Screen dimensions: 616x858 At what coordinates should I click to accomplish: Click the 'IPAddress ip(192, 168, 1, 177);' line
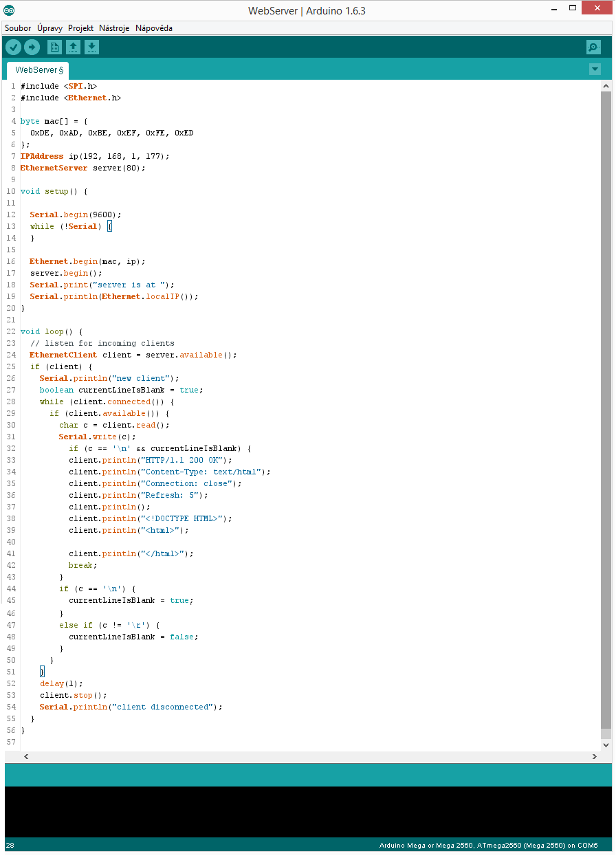(x=95, y=156)
